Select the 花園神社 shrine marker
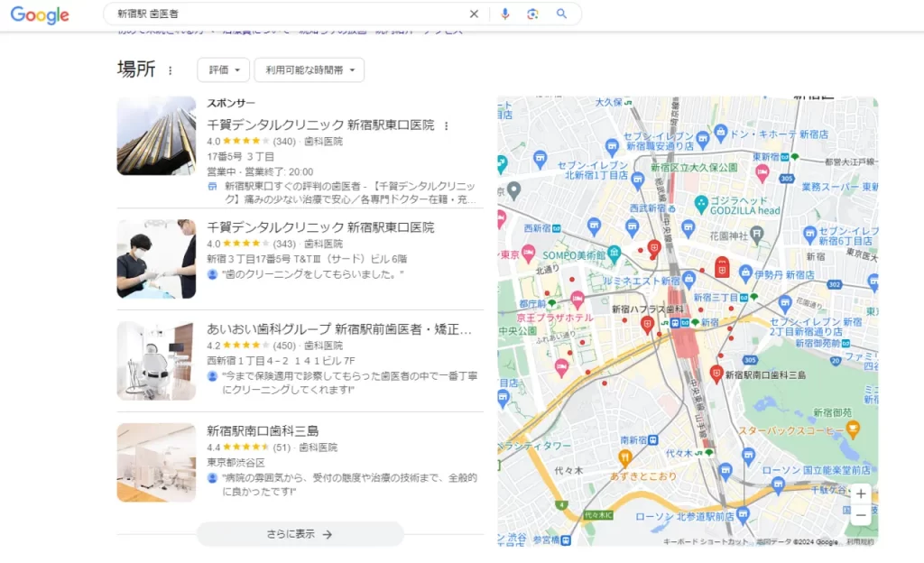This screenshot has width=924, height=563. pos(757,235)
